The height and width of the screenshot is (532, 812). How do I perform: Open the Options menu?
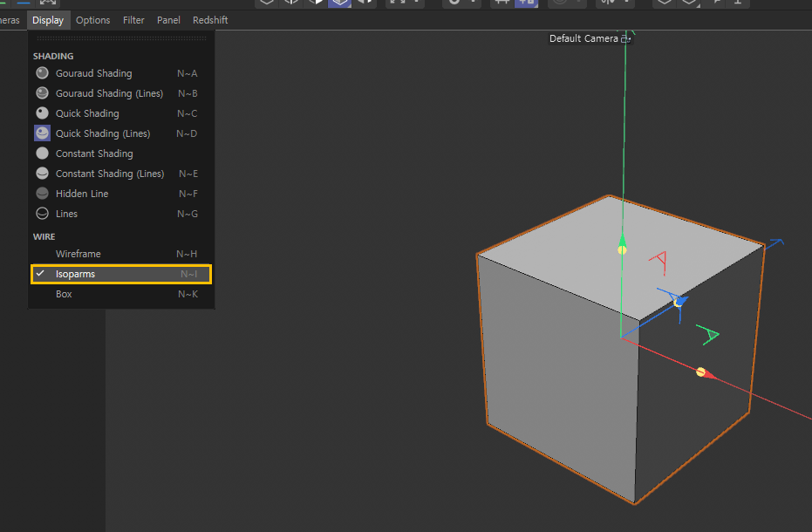click(92, 20)
